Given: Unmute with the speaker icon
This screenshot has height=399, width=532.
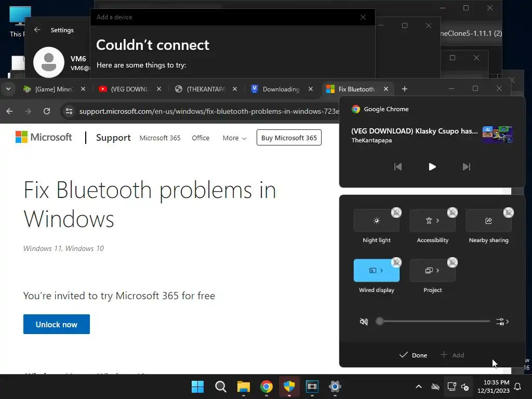Looking at the screenshot, I should [364, 321].
